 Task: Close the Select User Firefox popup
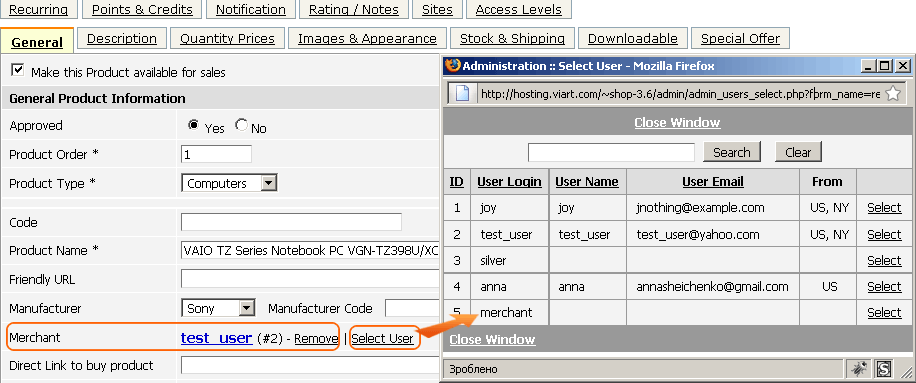903,65
